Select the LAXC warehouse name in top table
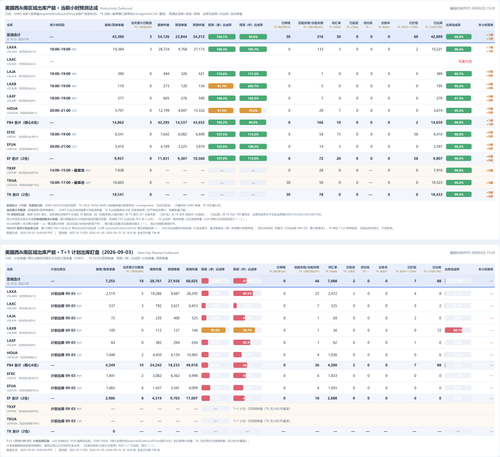The image size is (500, 457). coord(12,59)
